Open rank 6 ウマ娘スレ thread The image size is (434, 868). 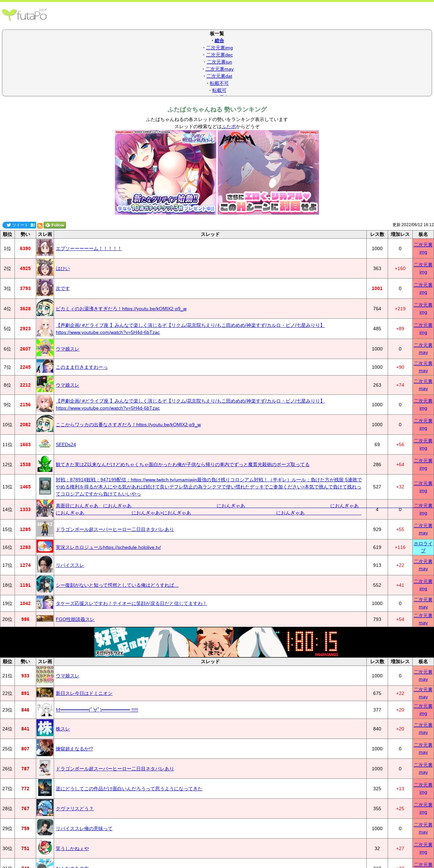[x=68, y=349]
